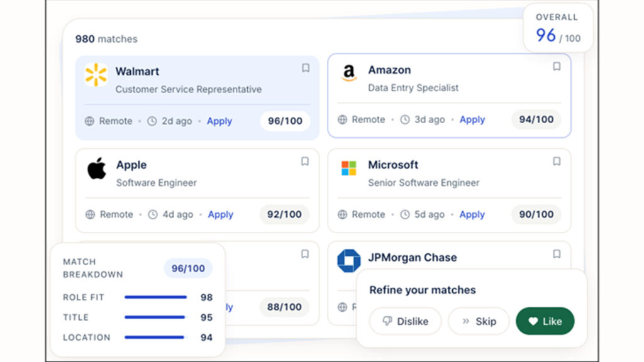Click the globe icon on Amazon card

pos(342,119)
